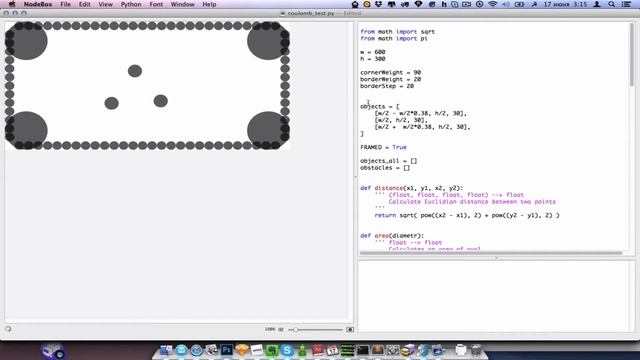The height and width of the screenshot is (360, 640).
Task: Click the battery status icon
Action: [x=519, y=4]
